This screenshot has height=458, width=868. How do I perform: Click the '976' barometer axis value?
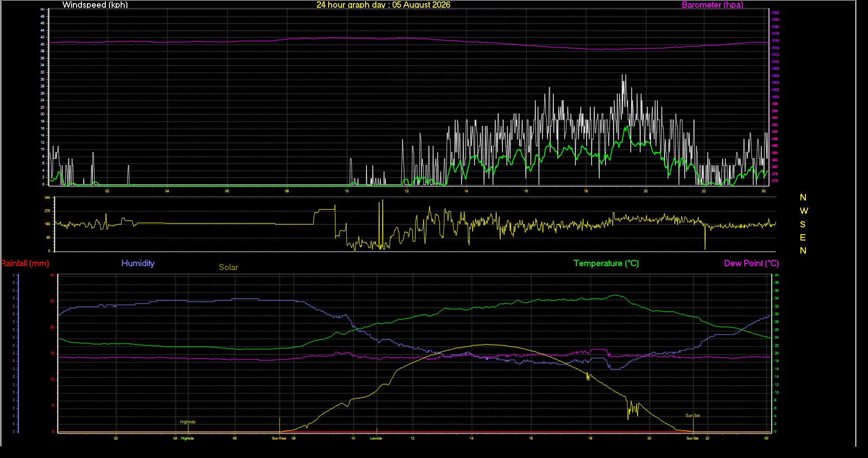775,181
